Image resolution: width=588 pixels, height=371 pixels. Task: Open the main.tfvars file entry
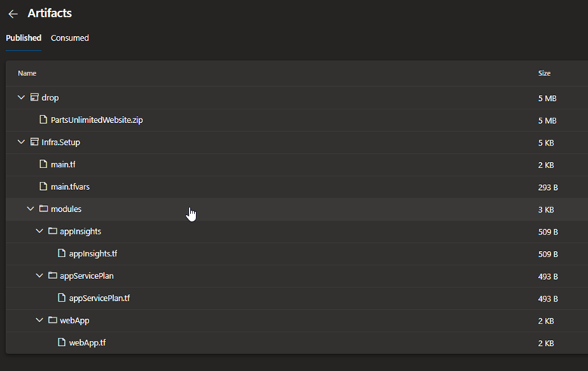click(x=70, y=186)
